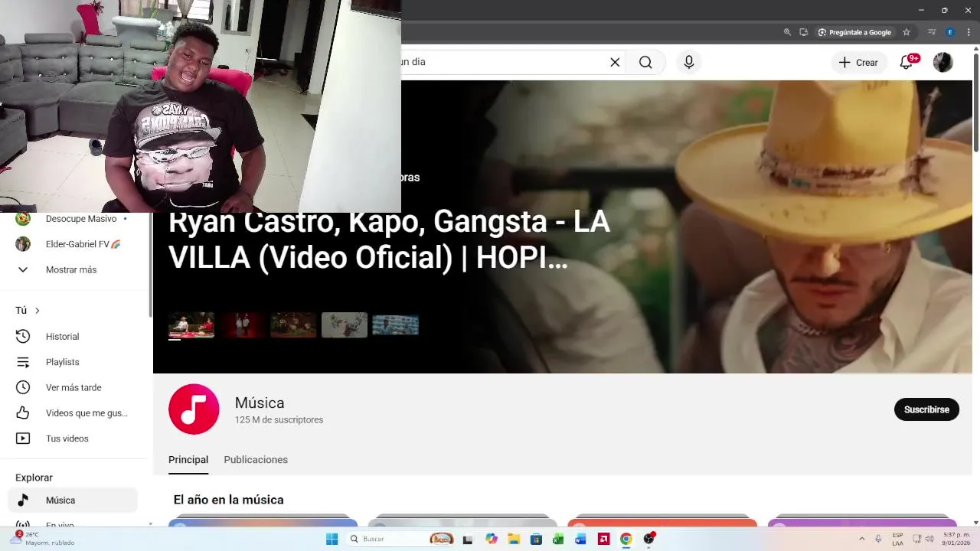Click the Música channel red avatar
Screen dimensions: 980x551
[x=194, y=409]
